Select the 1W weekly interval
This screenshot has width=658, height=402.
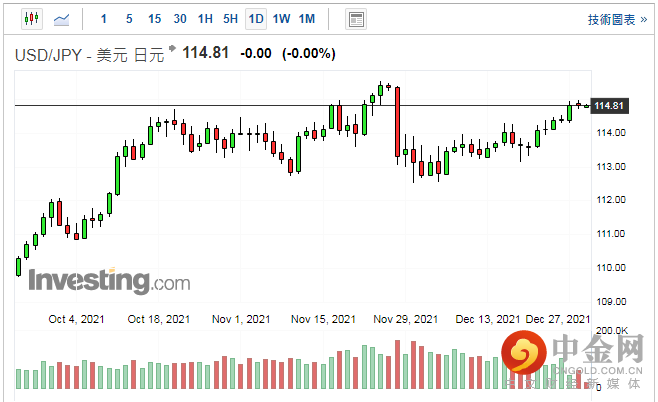(x=281, y=19)
